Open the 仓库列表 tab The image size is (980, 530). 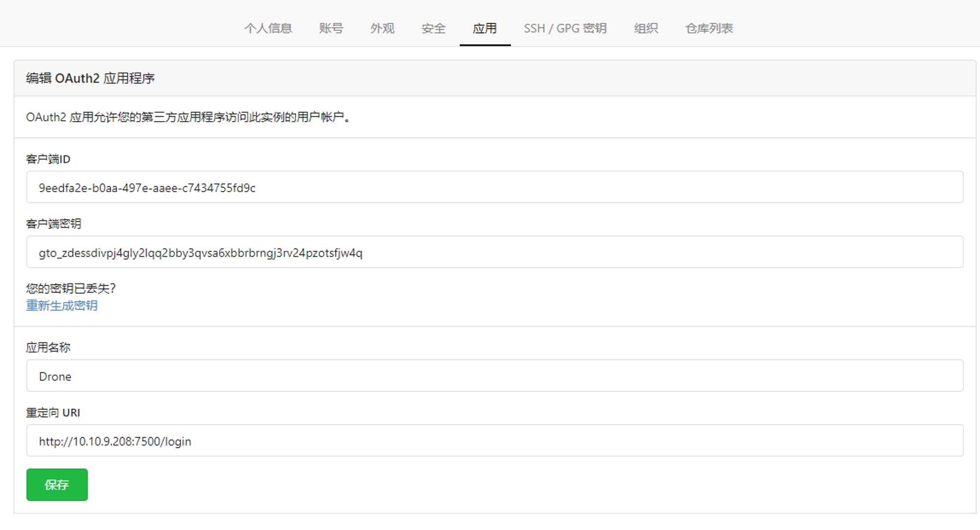[709, 28]
